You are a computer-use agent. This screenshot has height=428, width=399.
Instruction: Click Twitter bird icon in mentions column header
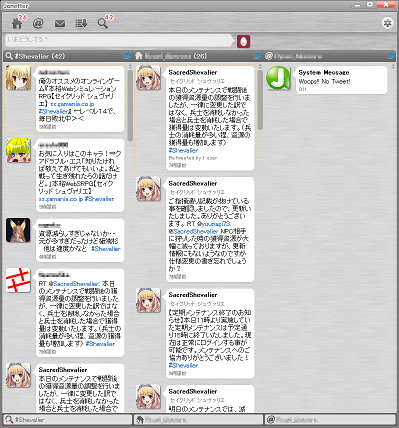(391, 56)
